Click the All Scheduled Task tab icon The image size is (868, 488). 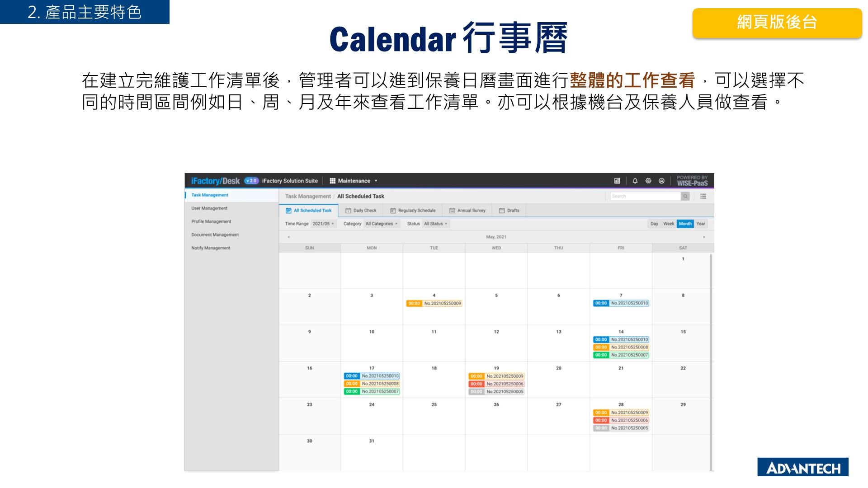288,211
